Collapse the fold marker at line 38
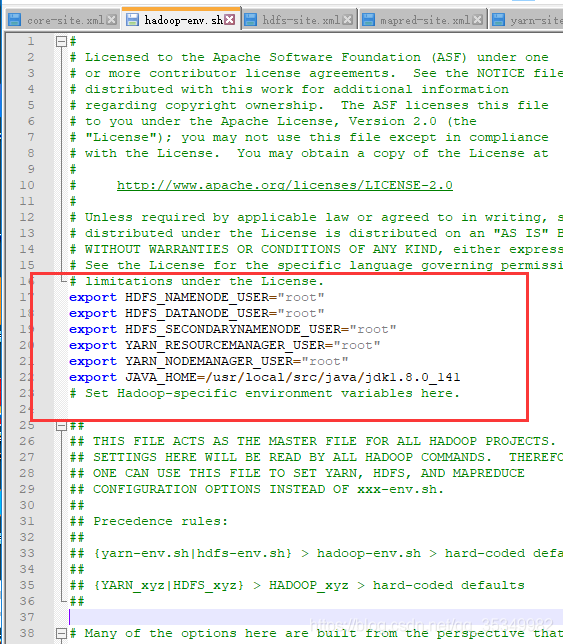This screenshot has height=644, width=563. coord(61,633)
